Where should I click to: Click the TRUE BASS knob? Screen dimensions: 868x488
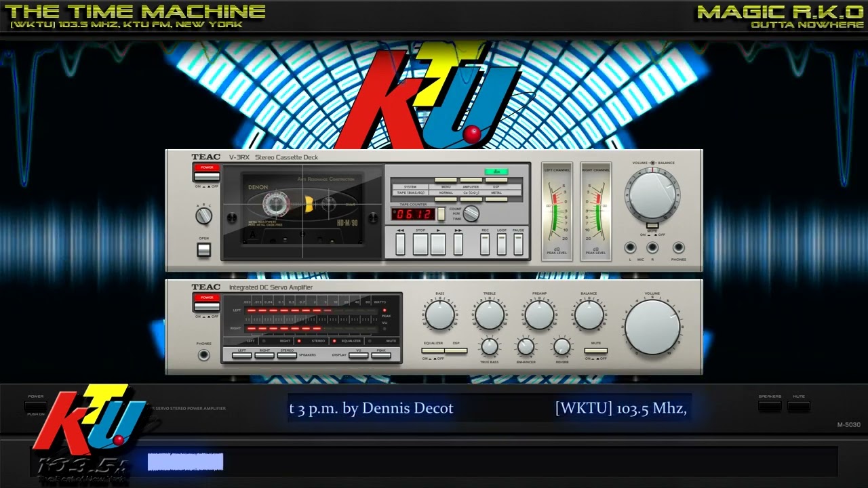point(490,347)
